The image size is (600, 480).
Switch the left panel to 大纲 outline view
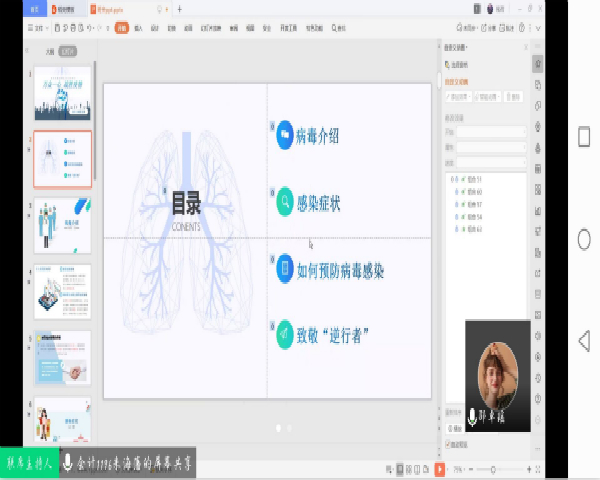(x=49, y=50)
